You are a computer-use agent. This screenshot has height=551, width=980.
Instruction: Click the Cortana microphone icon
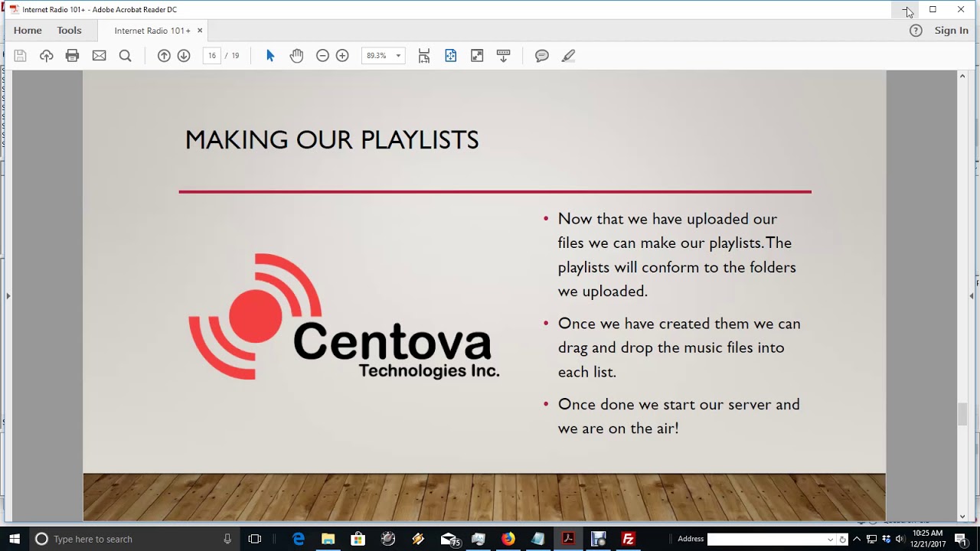[227, 539]
